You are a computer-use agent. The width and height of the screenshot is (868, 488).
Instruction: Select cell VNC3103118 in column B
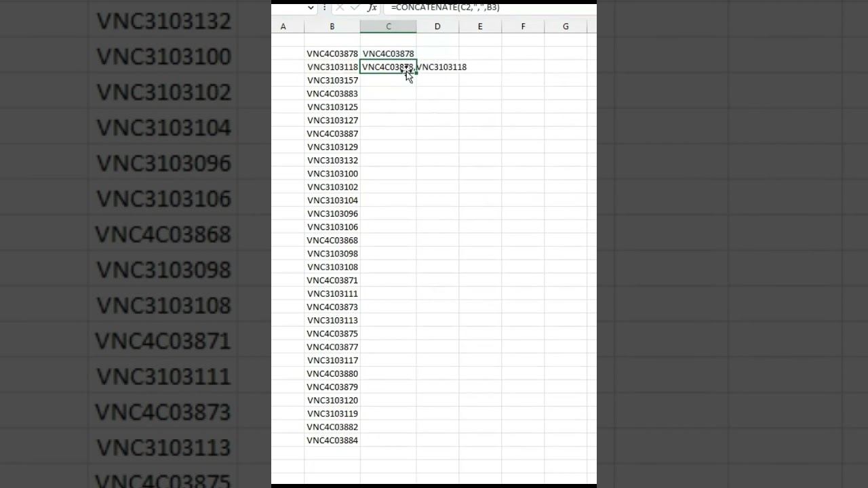point(332,67)
